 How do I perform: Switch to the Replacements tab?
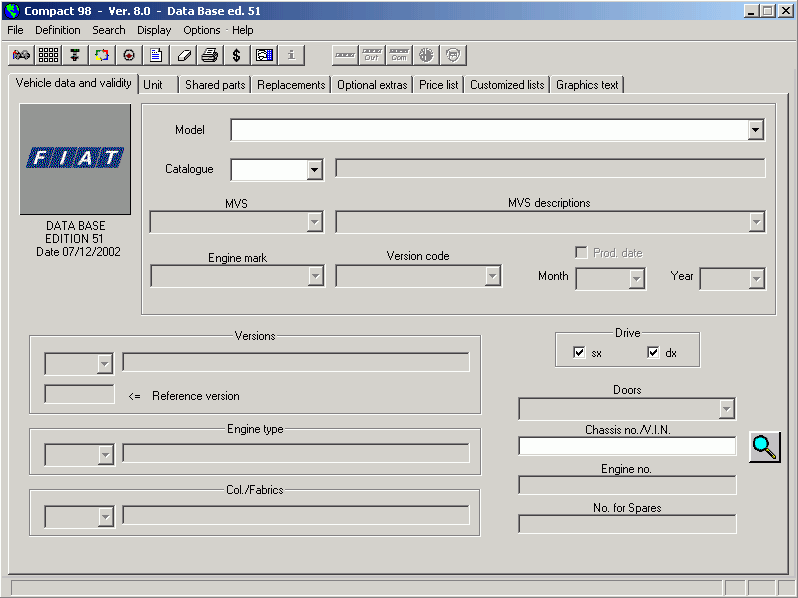(x=291, y=85)
